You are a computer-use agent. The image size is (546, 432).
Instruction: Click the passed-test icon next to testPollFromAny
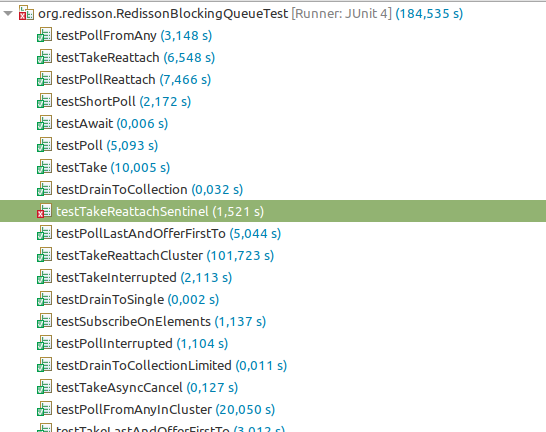tap(45, 35)
